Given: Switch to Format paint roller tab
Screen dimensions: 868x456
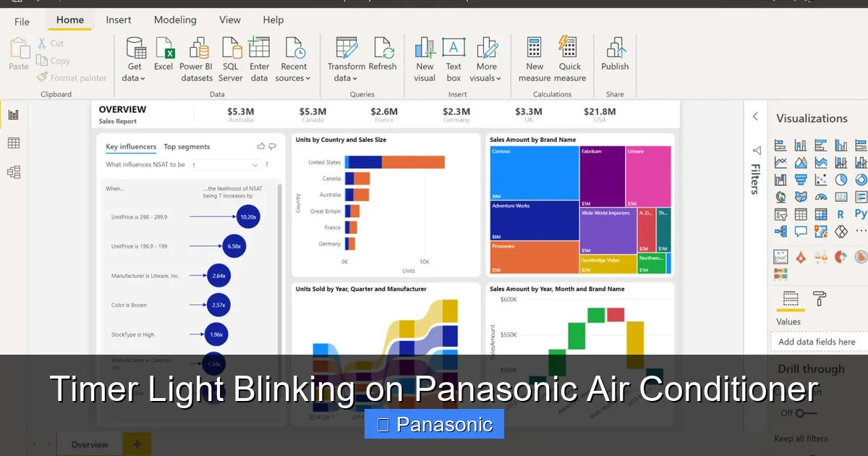Looking at the screenshot, I should (x=820, y=298).
